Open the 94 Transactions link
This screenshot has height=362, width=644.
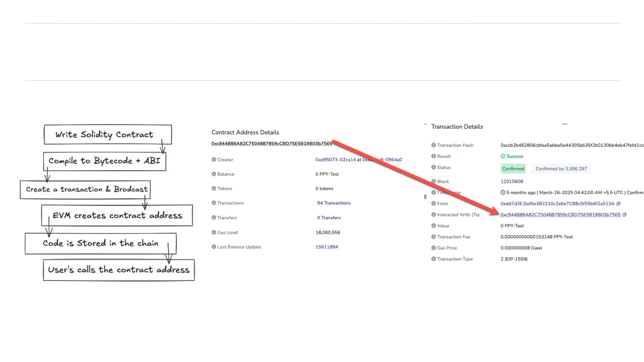tap(334, 203)
